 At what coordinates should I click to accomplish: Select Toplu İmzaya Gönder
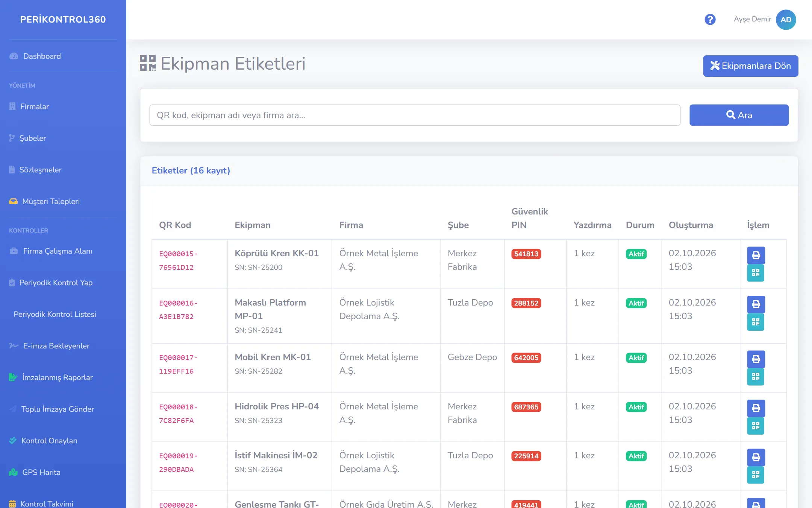pyautogui.click(x=63, y=409)
